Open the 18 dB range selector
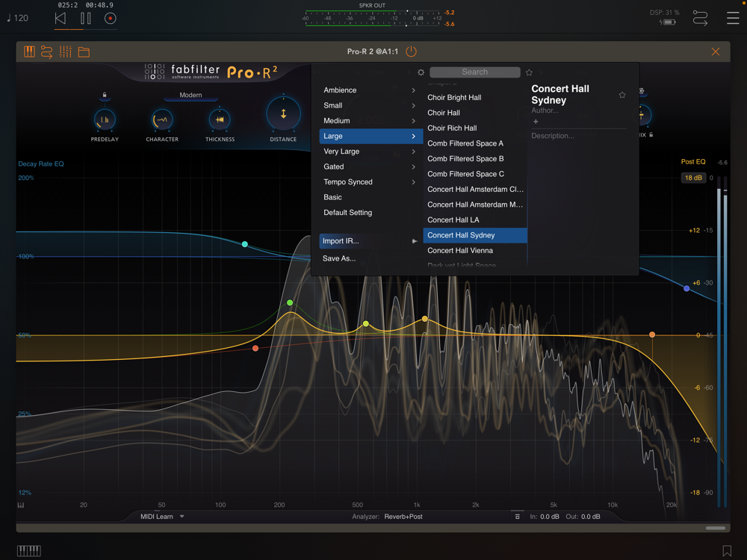Image resolution: width=747 pixels, height=560 pixels. pos(693,178)
